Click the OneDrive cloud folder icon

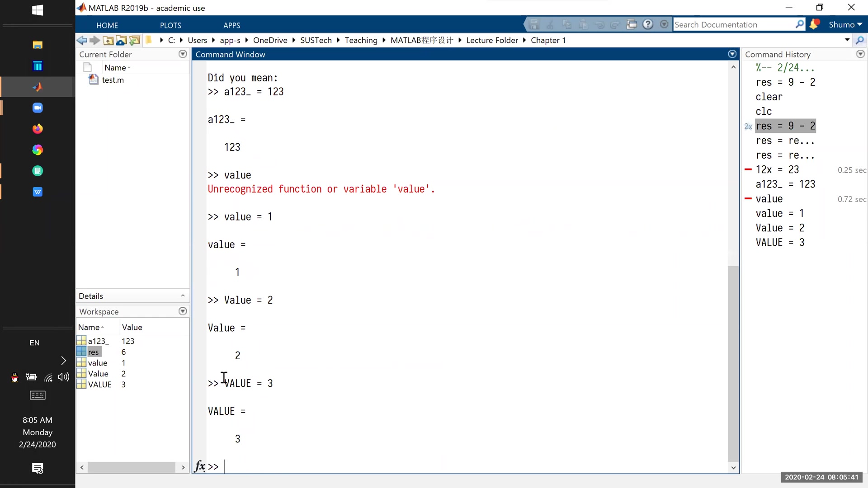tap(121, 40)
